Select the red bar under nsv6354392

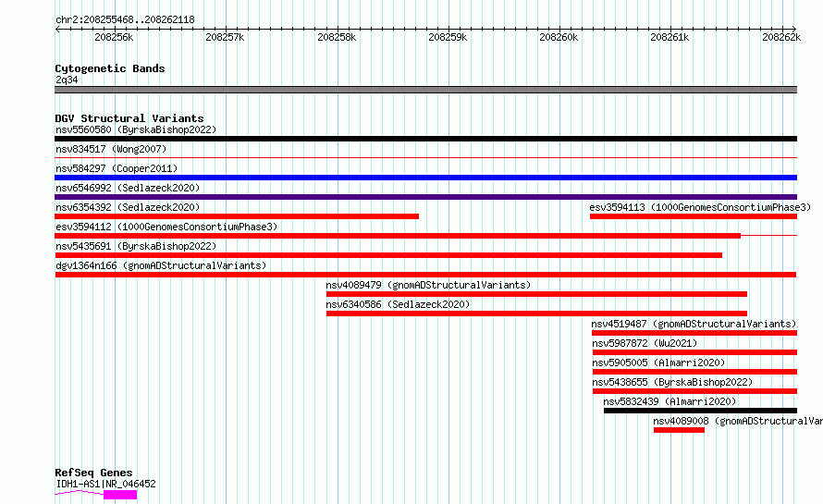[x=237, y=216]
